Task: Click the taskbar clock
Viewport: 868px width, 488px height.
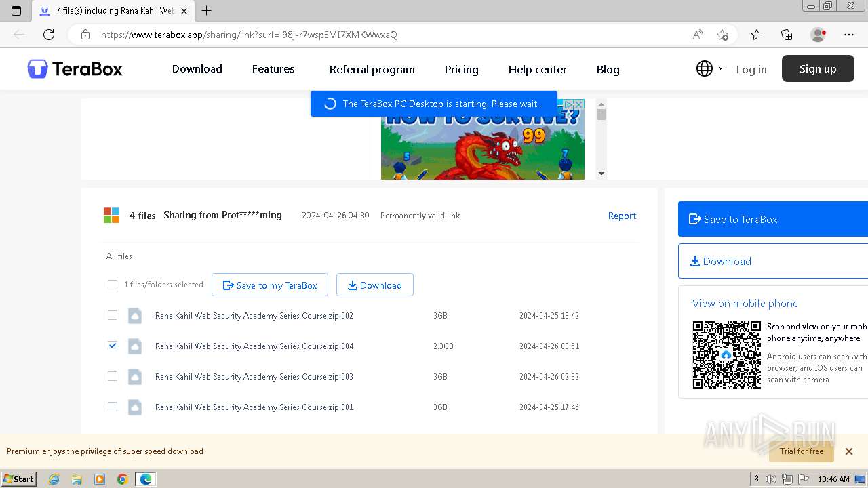Action: 833,479
